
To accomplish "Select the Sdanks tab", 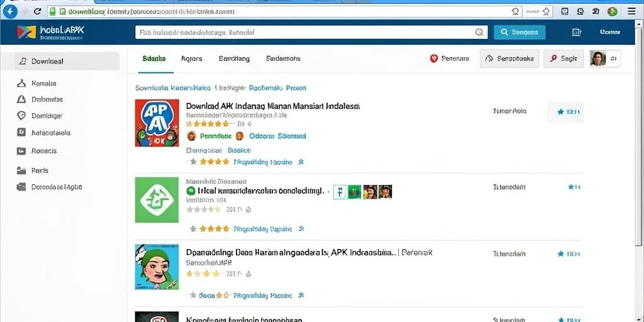I will point(154,58).
